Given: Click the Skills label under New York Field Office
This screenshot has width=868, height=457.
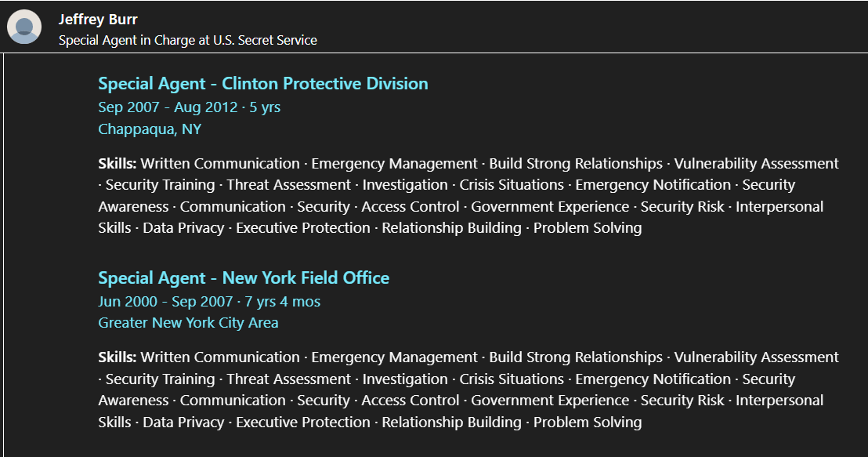Looking at the screenshot, I should [x=118, y=357].
